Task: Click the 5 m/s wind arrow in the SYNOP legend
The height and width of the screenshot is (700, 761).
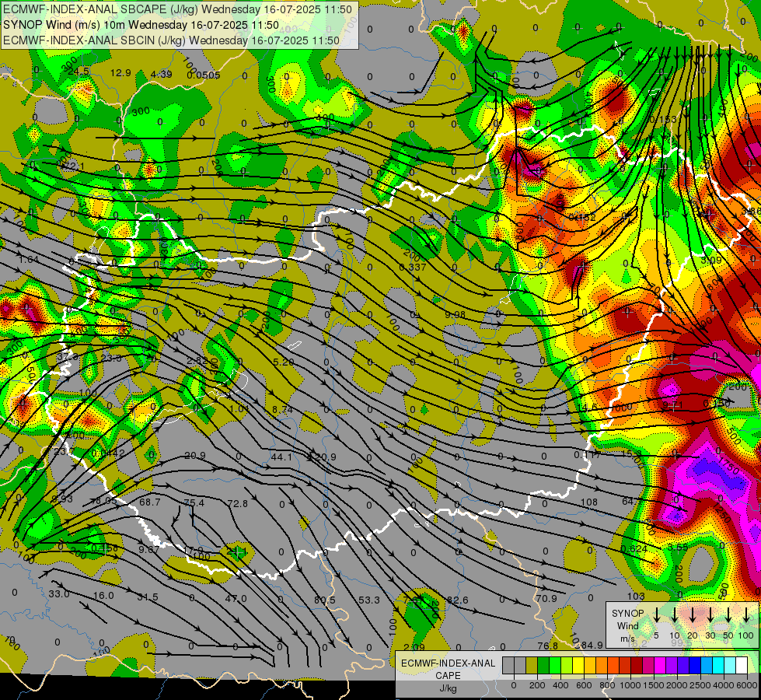Action: 657,614
